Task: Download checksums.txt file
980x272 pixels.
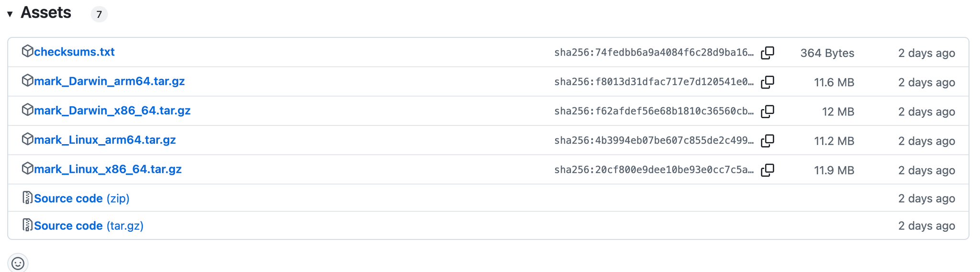Action: (74, 52)
